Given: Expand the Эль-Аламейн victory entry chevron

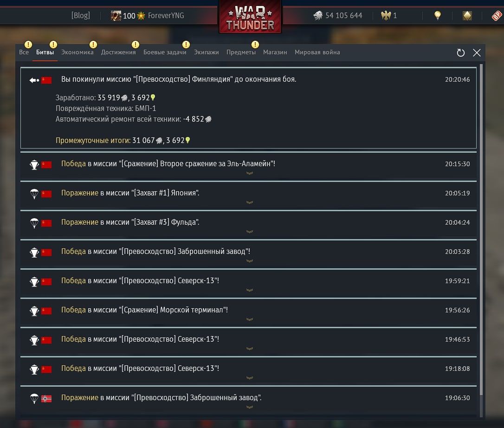Looking at the screenshot, I should tap(249, 173).
